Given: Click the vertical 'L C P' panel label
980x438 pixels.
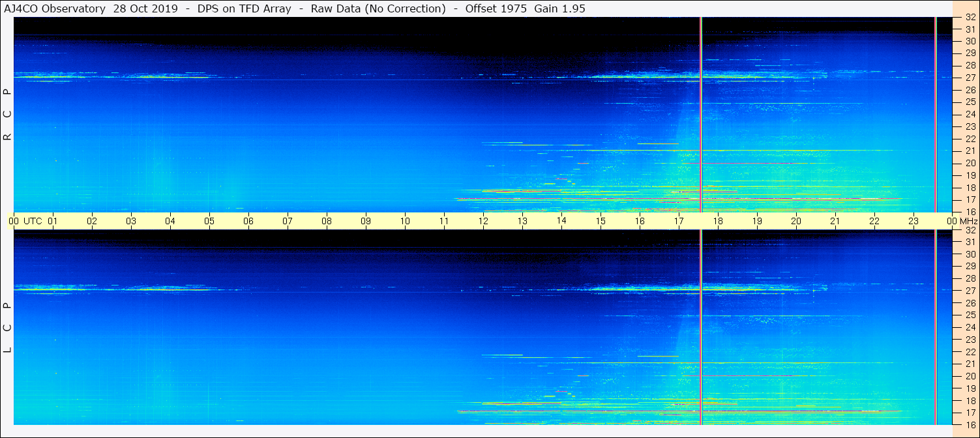Looking at the screenshot, I should click(8, 328).
